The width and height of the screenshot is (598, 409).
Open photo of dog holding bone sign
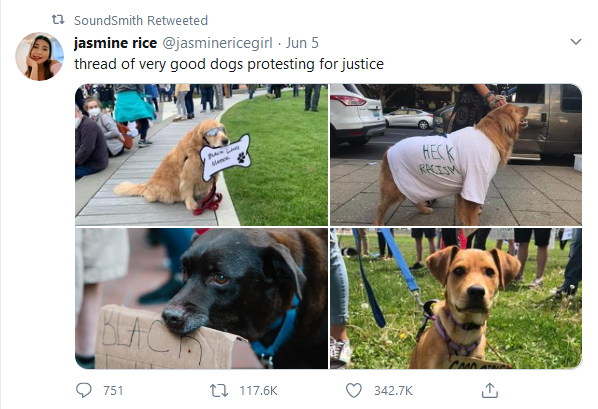[x=201, y=155]
